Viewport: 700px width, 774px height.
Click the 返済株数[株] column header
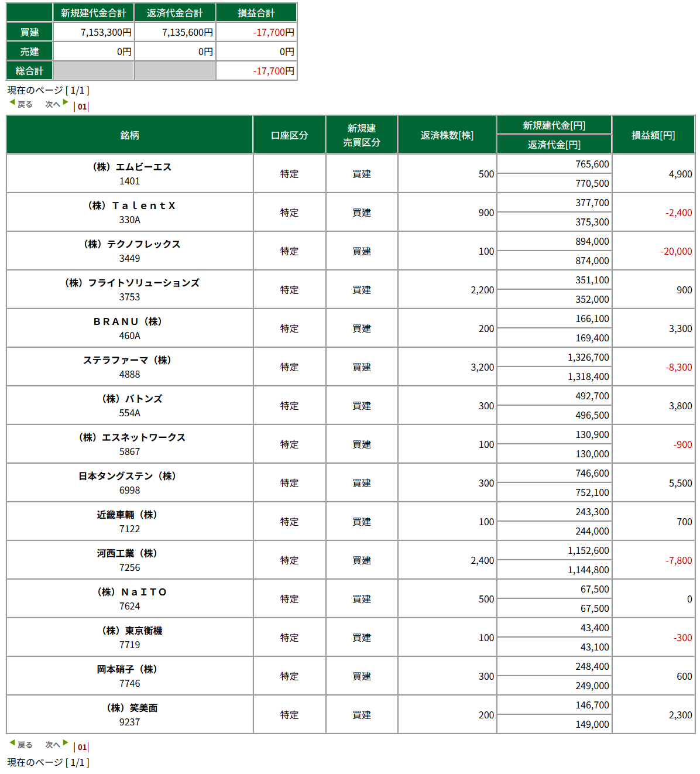[x=447, y=135]
